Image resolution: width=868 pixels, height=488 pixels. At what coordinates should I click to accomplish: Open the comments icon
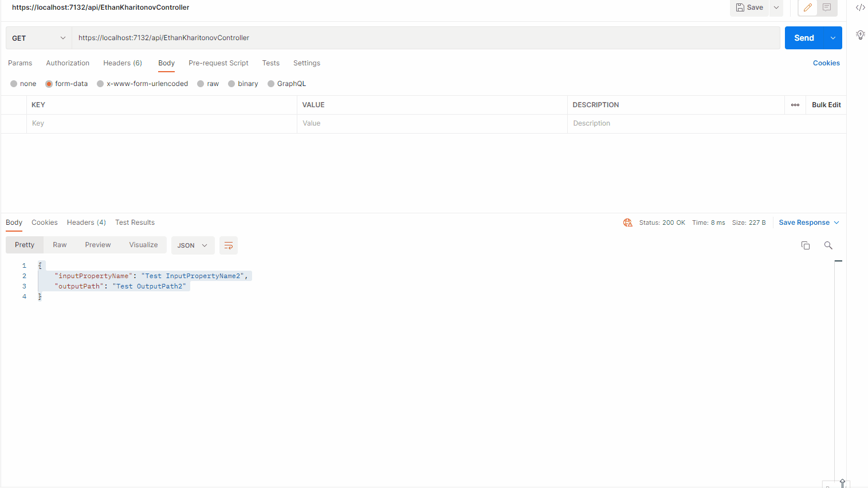point(827,7)
